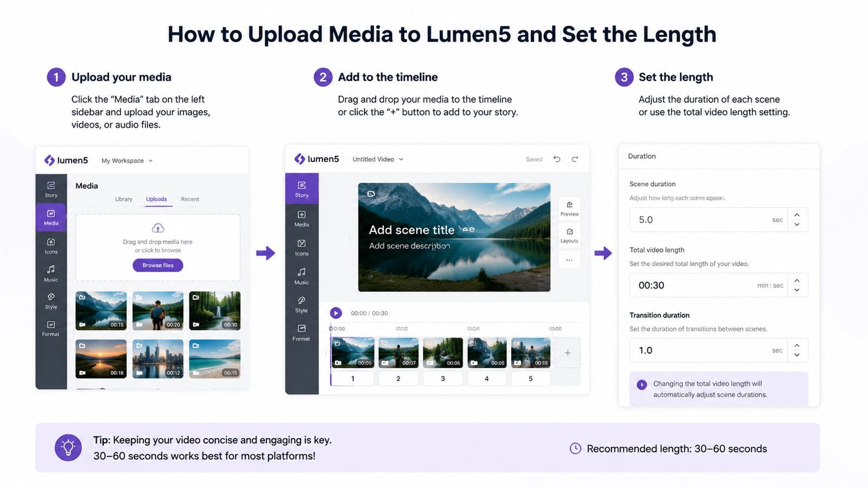Click the lumen5 logo in My Workspace window
The height and width of the screenshot is (488, 868).
pyautogui.click(x=66, y=160)
